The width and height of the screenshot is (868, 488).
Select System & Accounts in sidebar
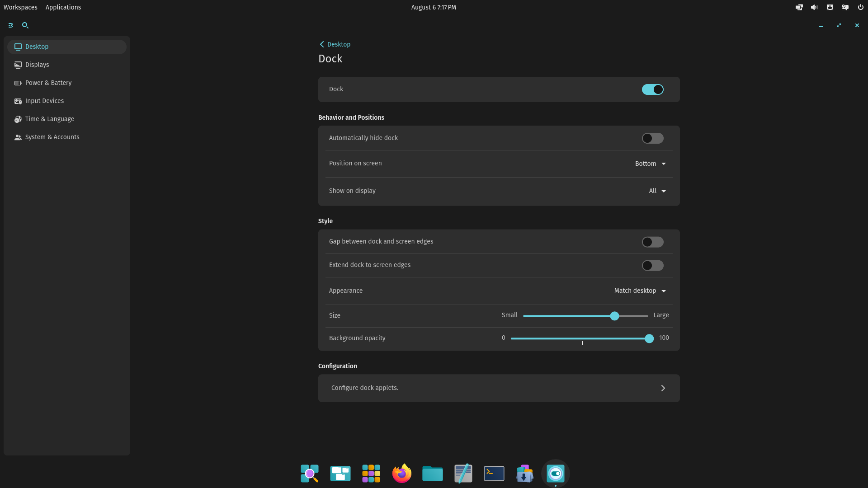point(67,137)
